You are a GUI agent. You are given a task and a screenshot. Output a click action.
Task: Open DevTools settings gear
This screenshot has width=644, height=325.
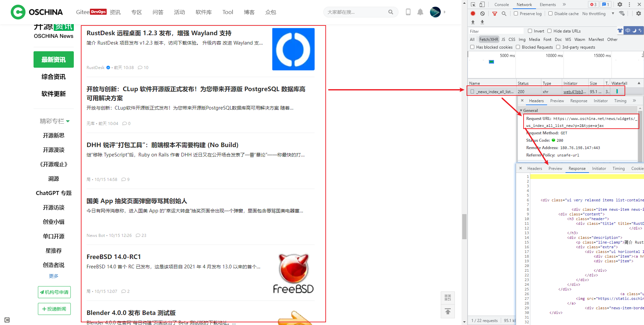coord(620,4)
